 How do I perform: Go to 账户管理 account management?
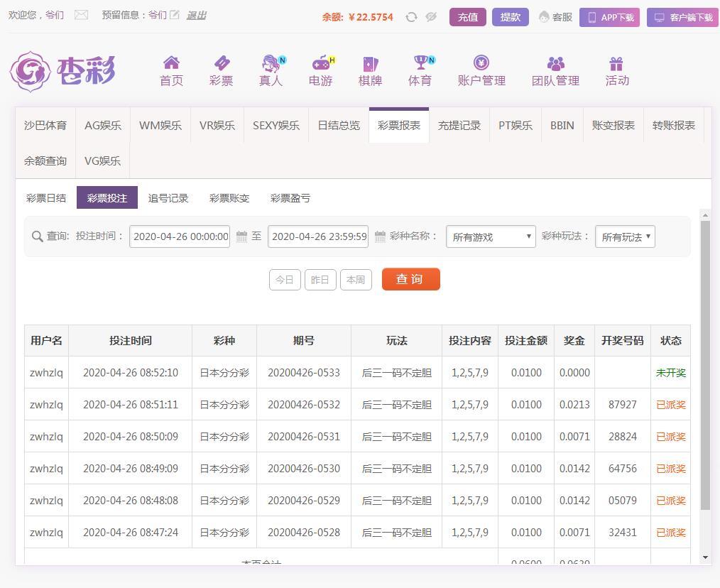coord(481,71)
